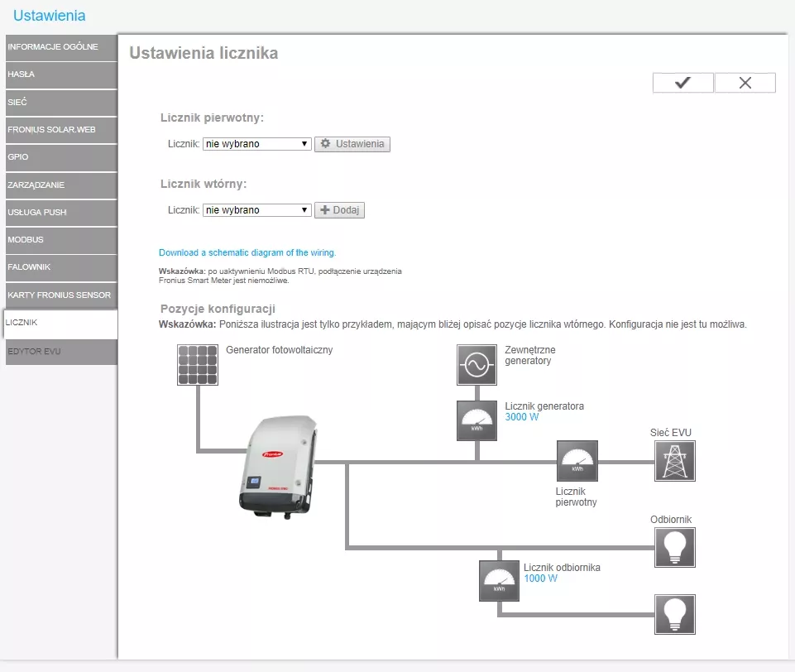Click the EVU grid pylon icon
Viewport: 795px width, 672px height.
point(674,461)
